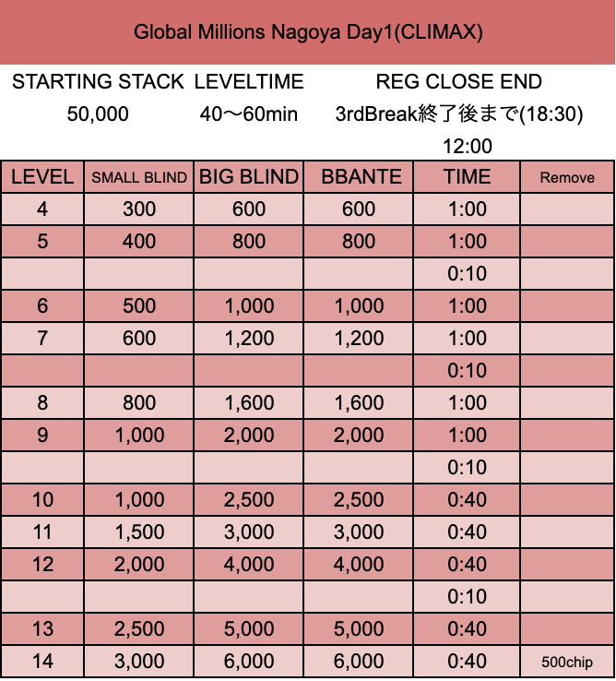Click the 3rdBreak終了後まで(18:30) text
This screenshot has height=681, width=616.
(459, 114)
